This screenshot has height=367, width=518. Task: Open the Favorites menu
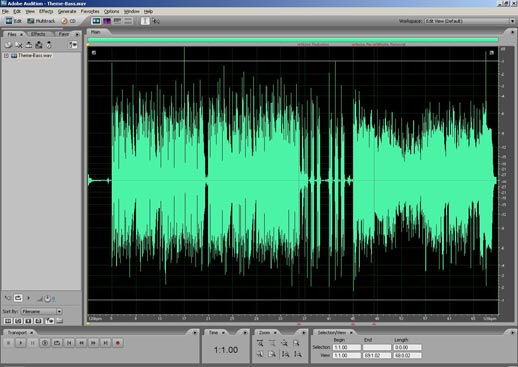[90, 11]
